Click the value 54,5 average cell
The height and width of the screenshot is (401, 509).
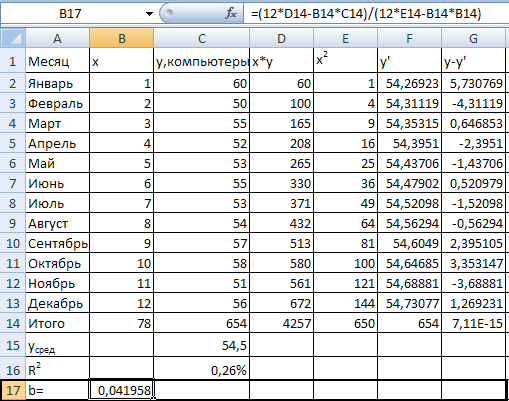pyautogui.click(x=202, y=345)
